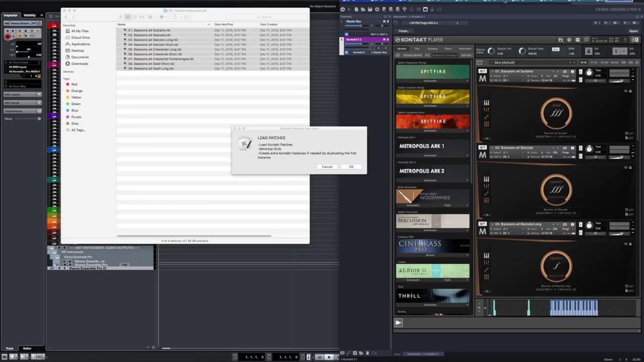Viewport: 644px width, 362px height.
Task: Select 04. Bassoons a4 Marcato Short.nki file
Action: point(153,44)
